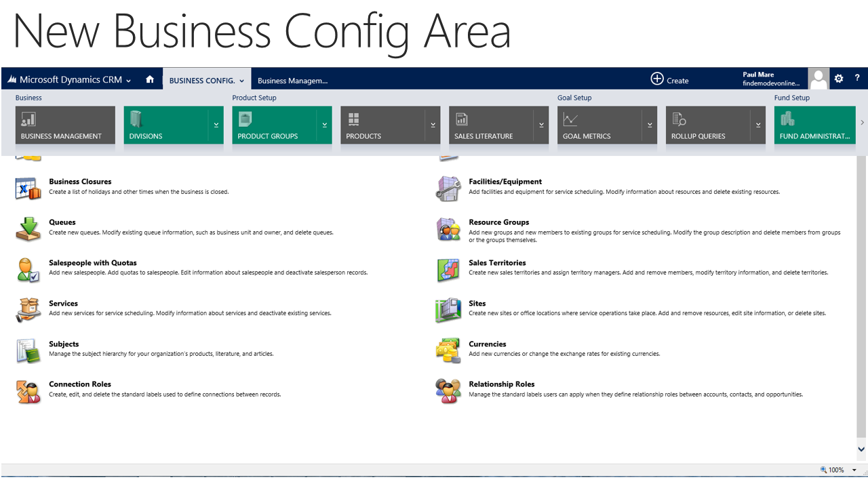The width and height of the screenshot is (868, 488).
Task: Click the Sales Territories map icon
Action: click(448, 270)
